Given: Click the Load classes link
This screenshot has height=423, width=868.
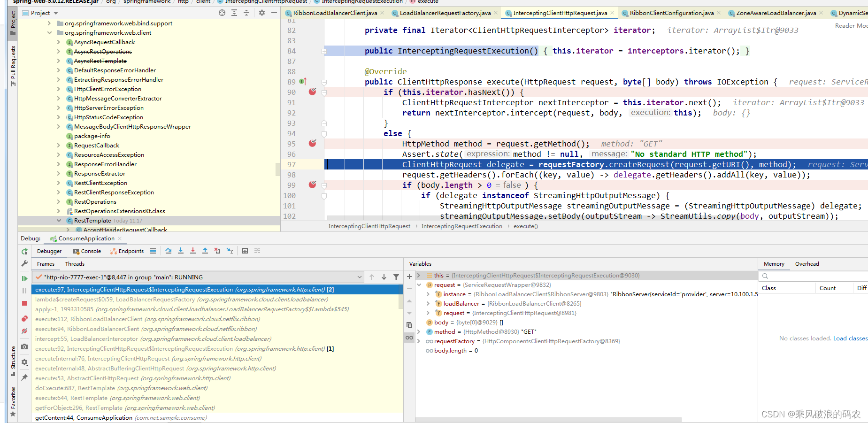Looking at the screenshot, I should pyautogui.click(x=850, y=338).
